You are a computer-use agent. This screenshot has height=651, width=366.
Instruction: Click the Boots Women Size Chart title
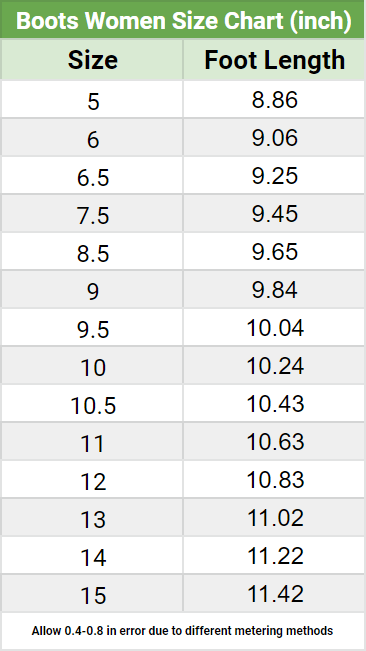coord(183,20)
